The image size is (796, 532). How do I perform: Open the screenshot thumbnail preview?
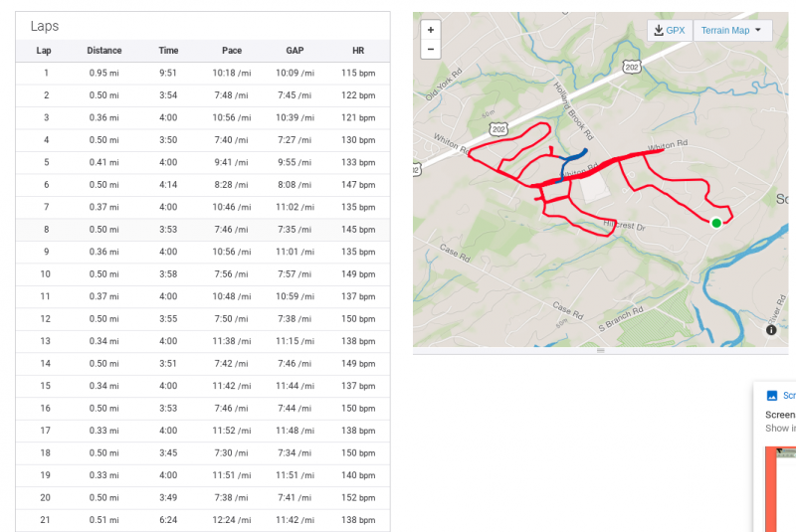click(x=781, y=487)
